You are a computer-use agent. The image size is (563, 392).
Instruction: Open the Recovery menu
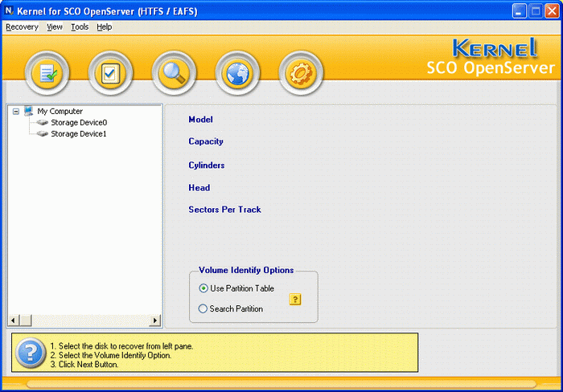pos(22,27)
